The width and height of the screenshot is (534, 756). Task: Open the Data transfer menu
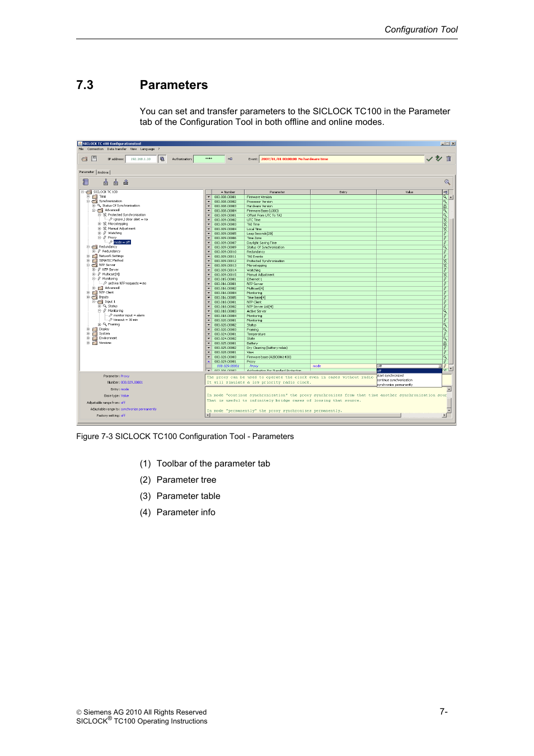coord(117,149)
